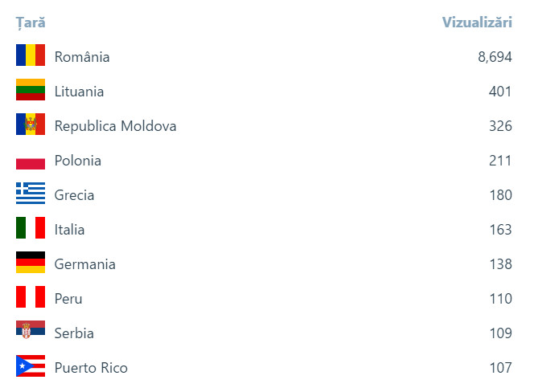Select the Vizualizări column header

pos(477,22)
